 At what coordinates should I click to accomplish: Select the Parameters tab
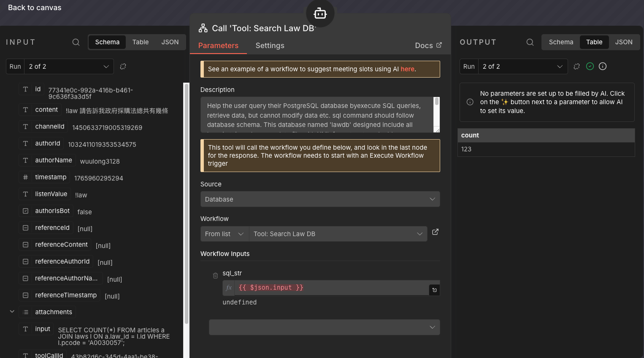pyautogui.click(x=218, y=46)
